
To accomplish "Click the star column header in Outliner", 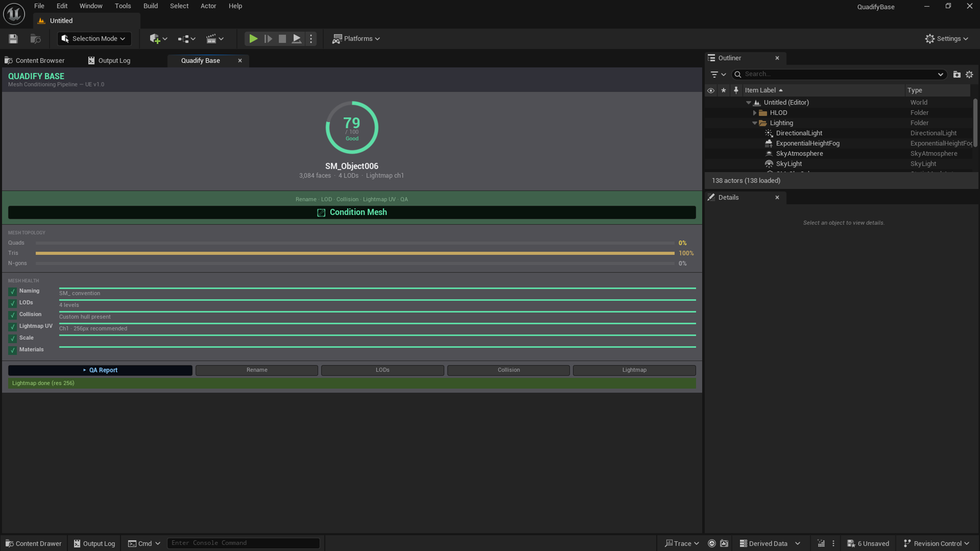I will tap(723, 90).
